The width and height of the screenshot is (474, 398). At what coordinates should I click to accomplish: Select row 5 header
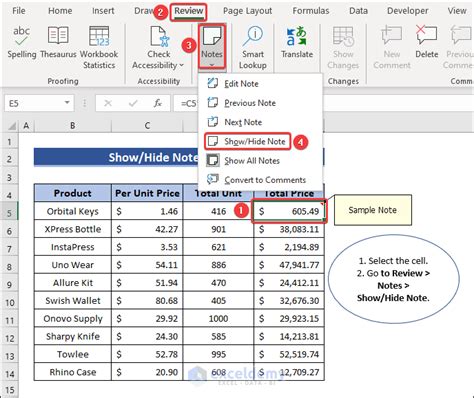click(9, 211)
